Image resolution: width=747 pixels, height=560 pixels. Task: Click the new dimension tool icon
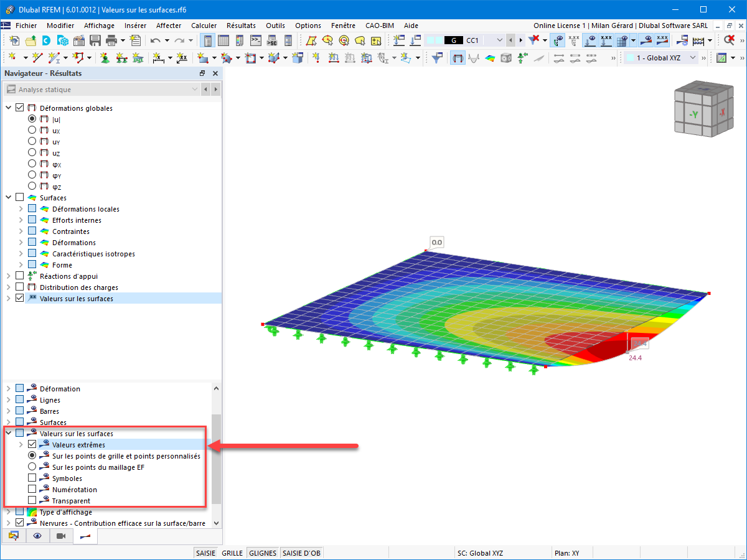tap(158, 58)
